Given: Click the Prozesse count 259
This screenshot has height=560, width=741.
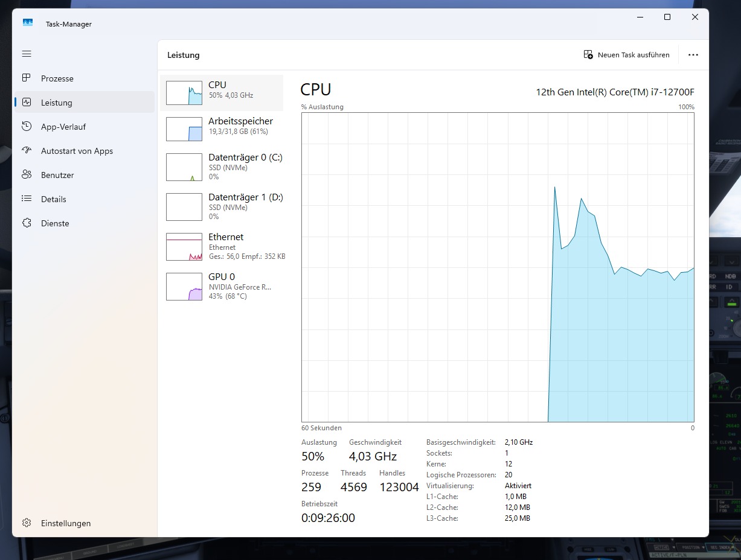Looking at the screenshot, I should pyautogui.click(x=312, y=487).
